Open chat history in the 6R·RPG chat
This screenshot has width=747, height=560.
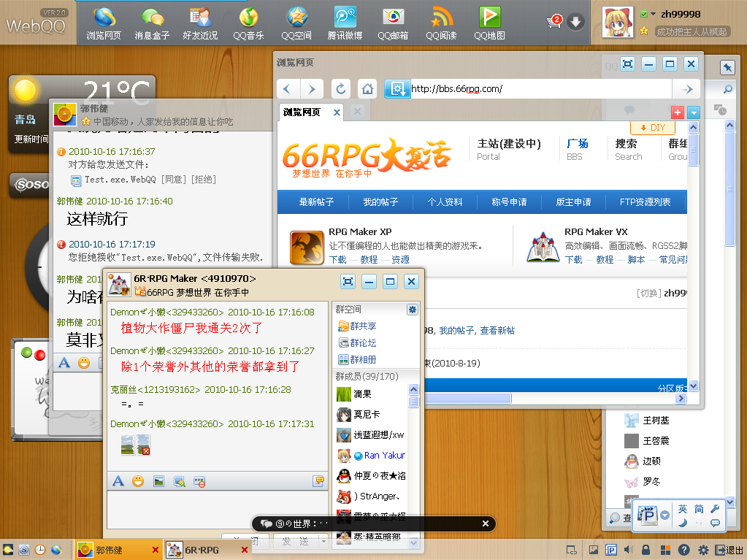click(x=318, y=481)
